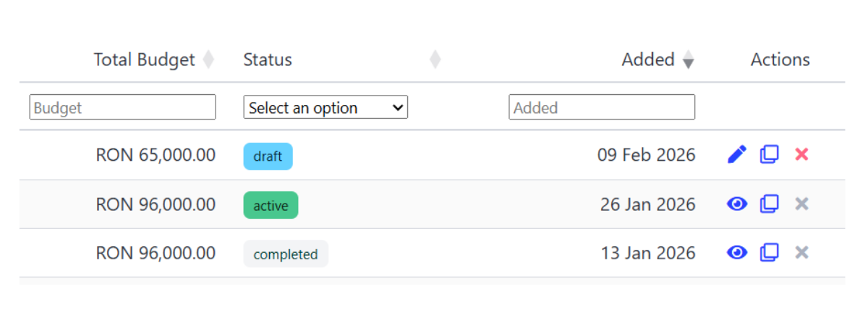Delete the draft row via red X
This screenshot has width=868, height=326.
pyautogui.click(x=801, y=154)
